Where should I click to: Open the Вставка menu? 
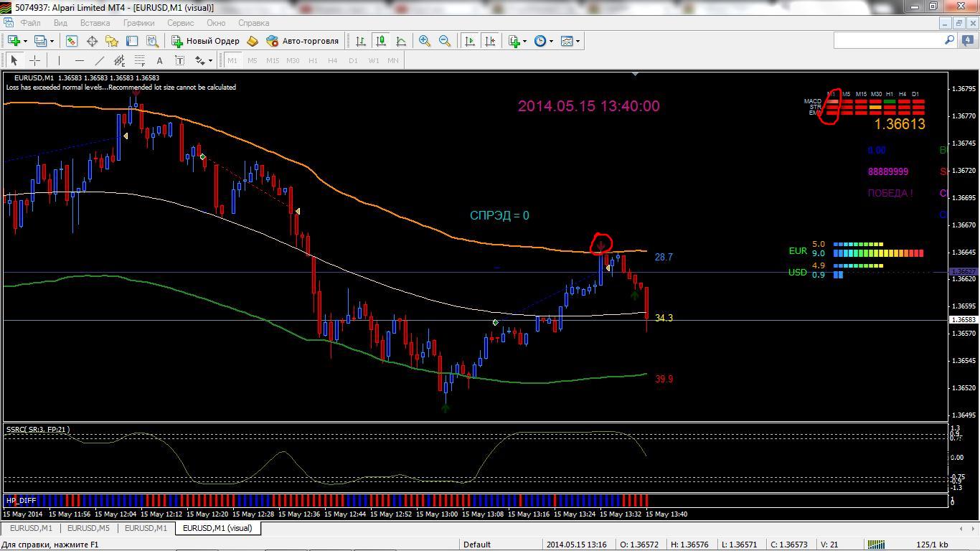tap(95, 23)
